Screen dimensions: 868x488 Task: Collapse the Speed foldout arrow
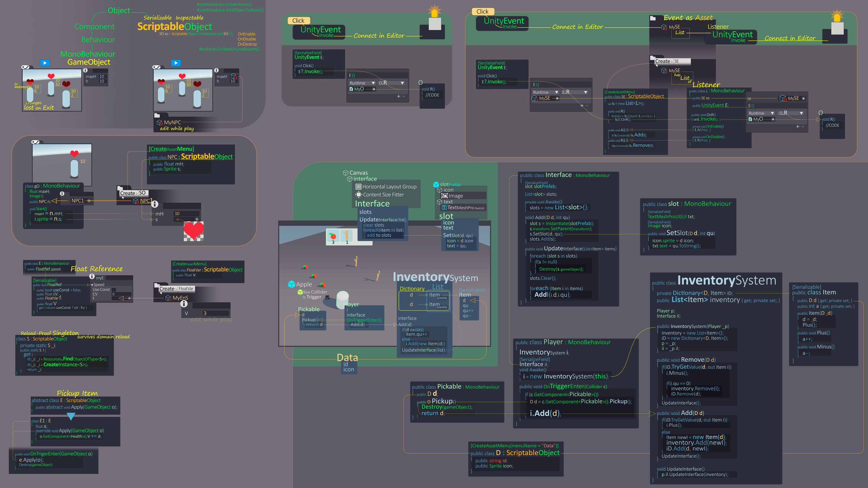click(x=92, y=285)
